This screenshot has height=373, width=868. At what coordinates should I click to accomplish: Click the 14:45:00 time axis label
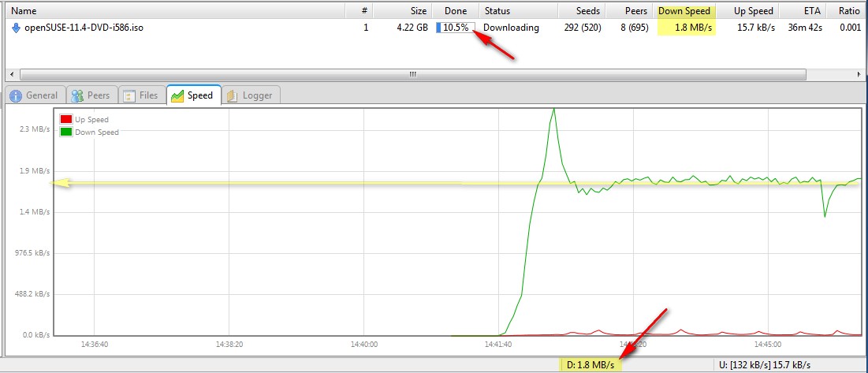tap(769, 344)
